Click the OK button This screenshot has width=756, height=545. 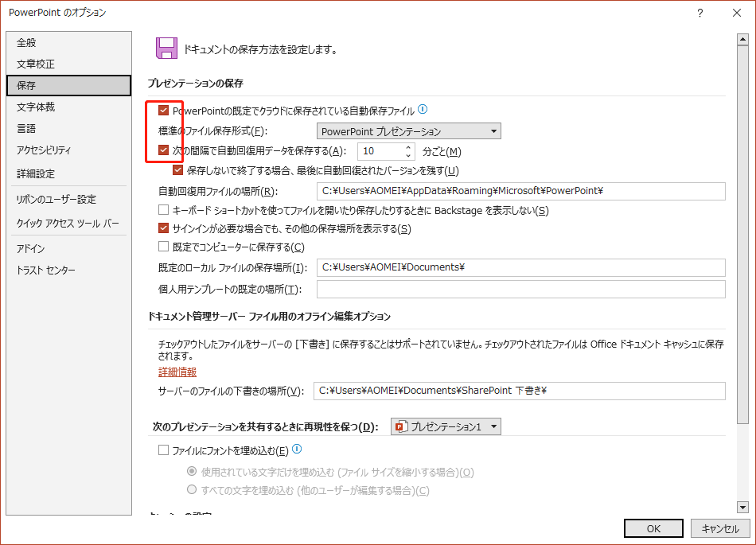(653, 528)
